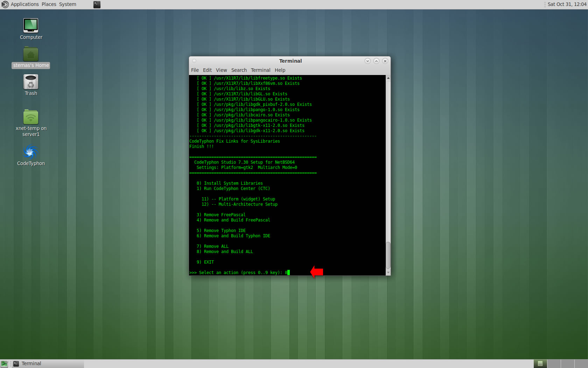Maximize the Terminal window
This screenshot has width=588, height=368.
[376, 61]
